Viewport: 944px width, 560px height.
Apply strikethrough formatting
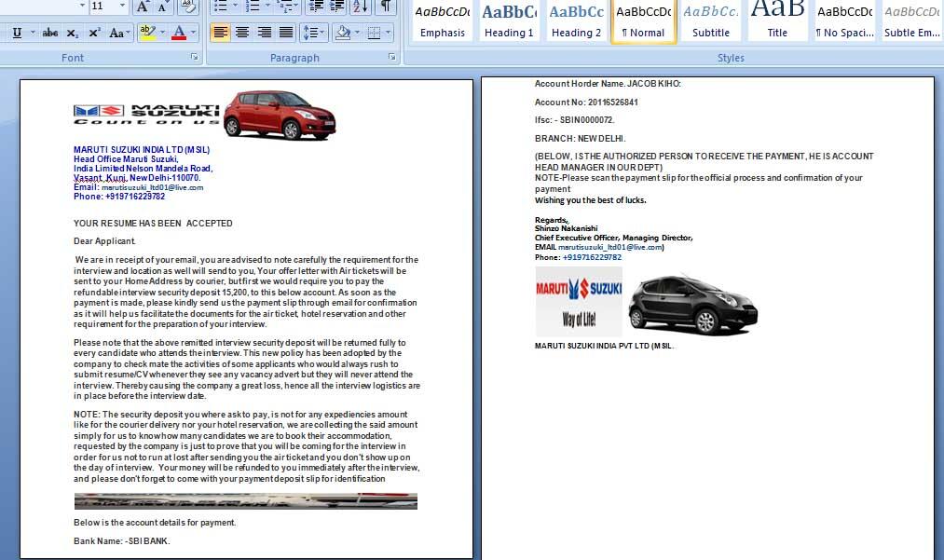click(50, 33)
